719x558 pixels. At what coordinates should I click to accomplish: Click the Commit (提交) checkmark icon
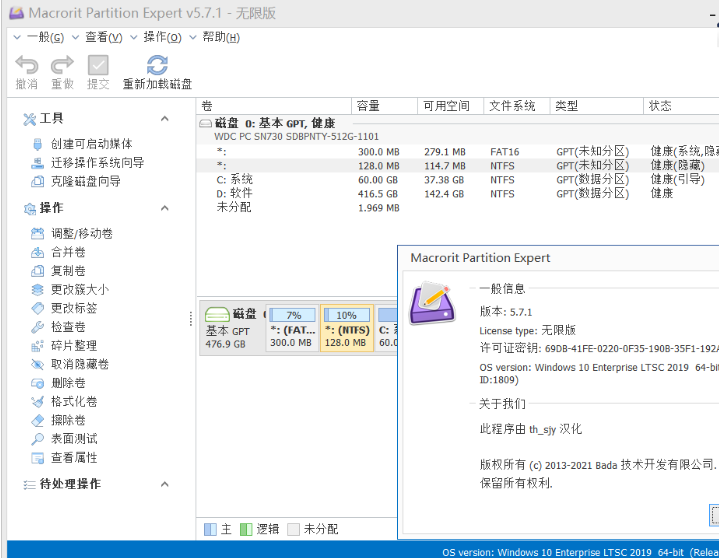point(98,65)
